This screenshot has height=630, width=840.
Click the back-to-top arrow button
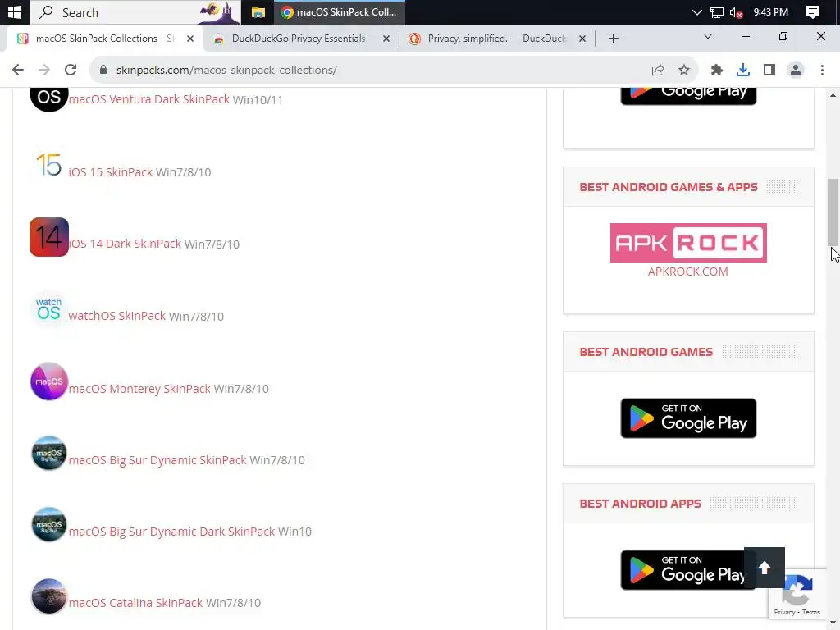(x=765, y=568)
